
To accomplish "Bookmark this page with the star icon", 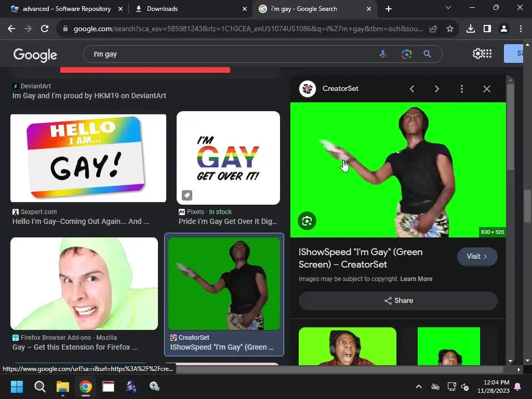I will coord(450,29).
